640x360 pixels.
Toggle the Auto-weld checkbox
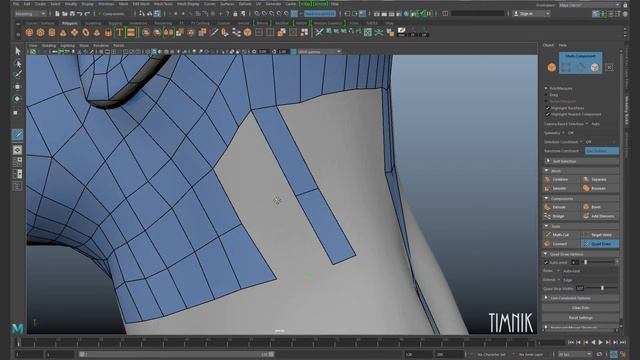[546, 262]
